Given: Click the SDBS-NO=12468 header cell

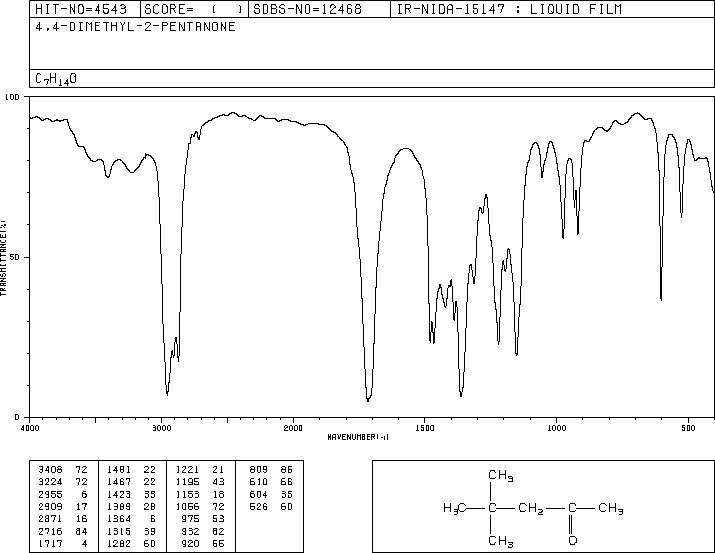Looking at the screenshot, I should pos(319,9).
